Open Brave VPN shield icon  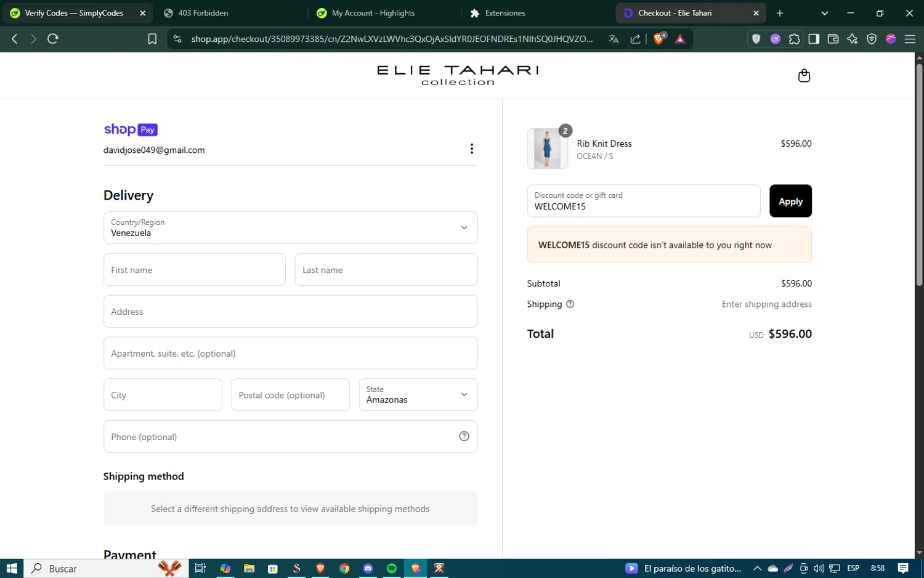872,39
